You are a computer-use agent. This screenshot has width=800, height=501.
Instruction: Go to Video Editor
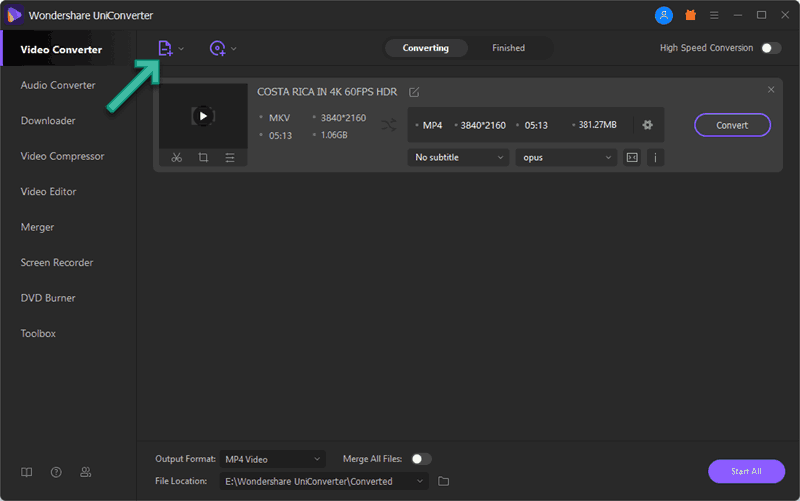(x=48, y=192)
